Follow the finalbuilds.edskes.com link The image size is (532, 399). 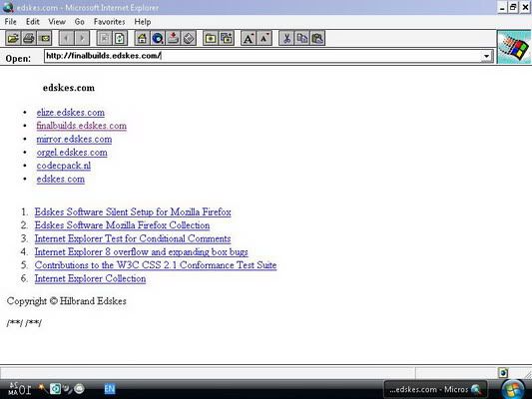click(82, 126)
